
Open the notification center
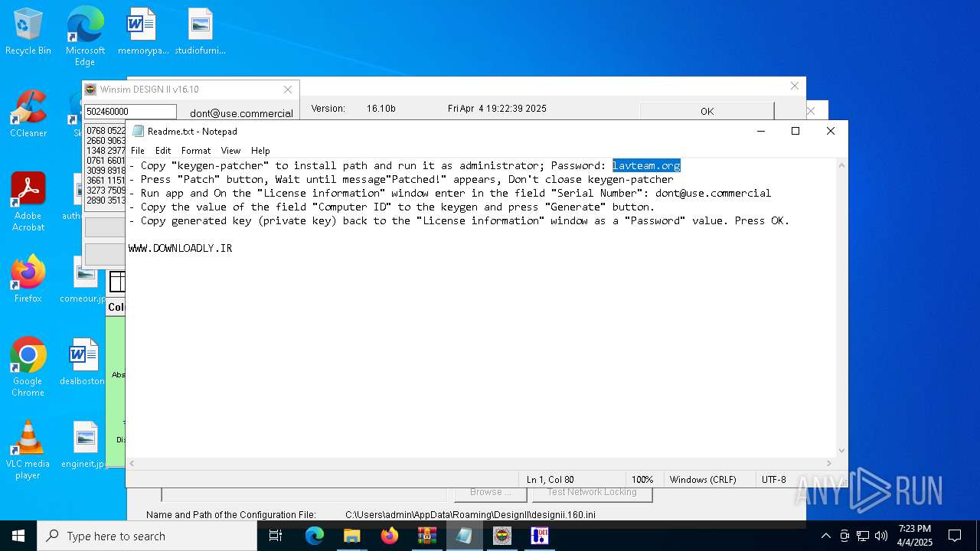955,536
